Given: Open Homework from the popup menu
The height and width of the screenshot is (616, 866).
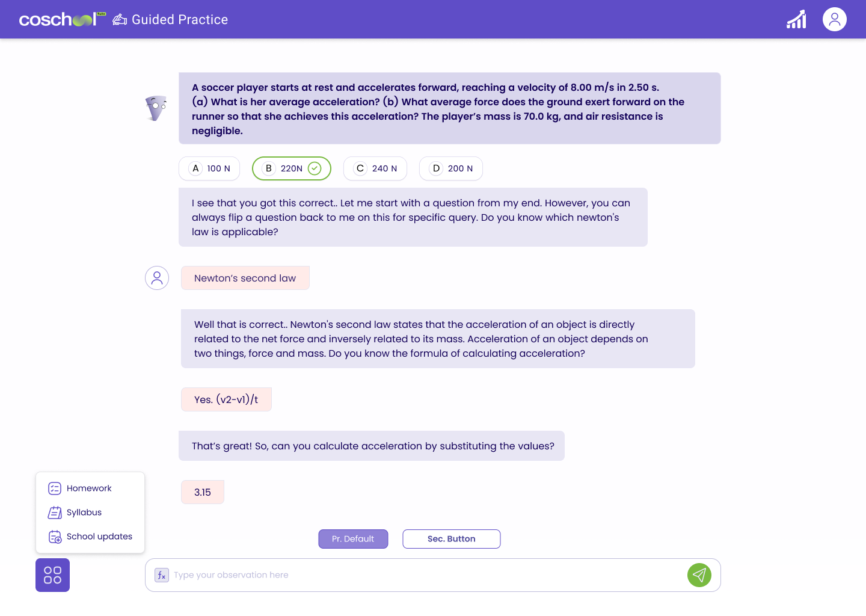Looking at the screenshot, I should pyautogui.click(x=90, y=488).
